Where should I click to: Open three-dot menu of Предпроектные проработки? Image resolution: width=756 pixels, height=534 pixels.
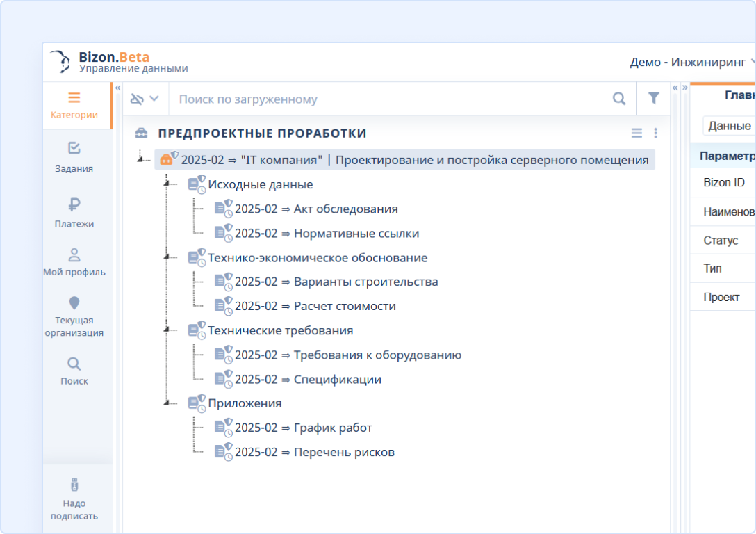coord(655,133)
